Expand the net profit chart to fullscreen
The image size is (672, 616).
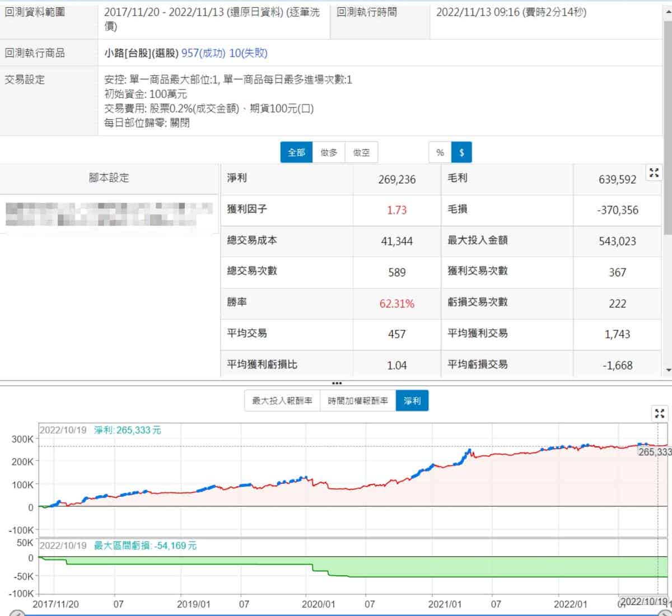(x=660, y=414)
